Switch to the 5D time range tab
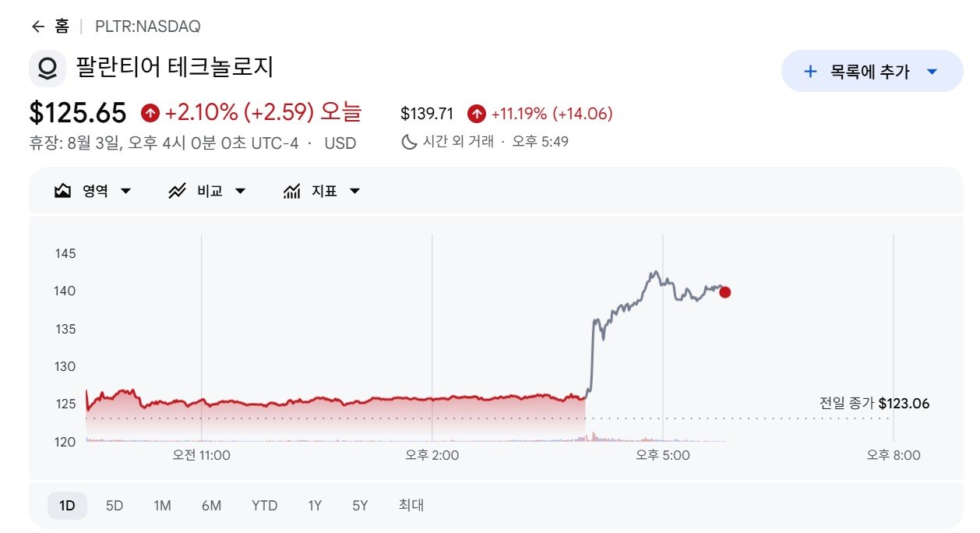Viewport: 980px width, 533px height. point(115,506)
